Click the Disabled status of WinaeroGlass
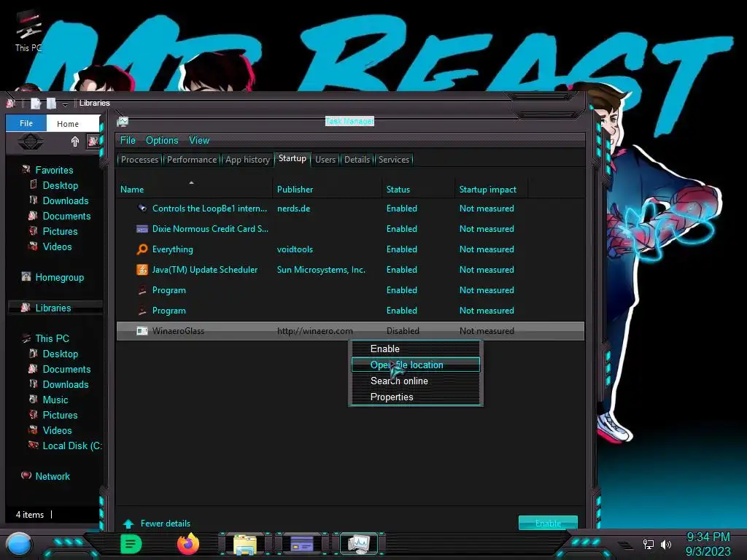The height and width of the screenshot is (560, 747). 403,330
